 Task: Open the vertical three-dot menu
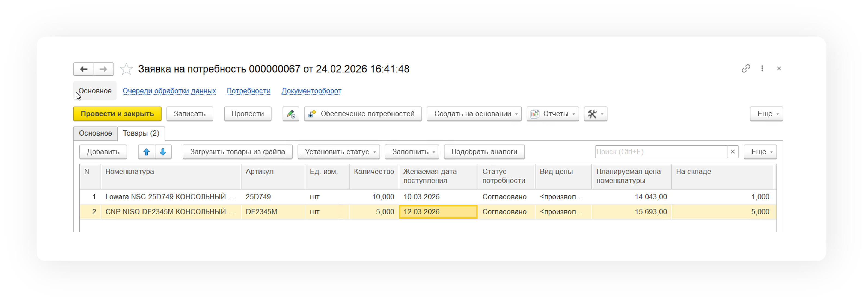pos(762,69)
